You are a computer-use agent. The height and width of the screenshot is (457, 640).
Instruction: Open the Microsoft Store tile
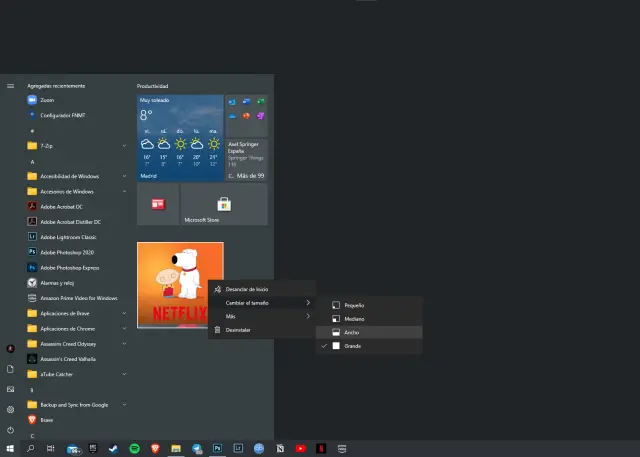225,205
